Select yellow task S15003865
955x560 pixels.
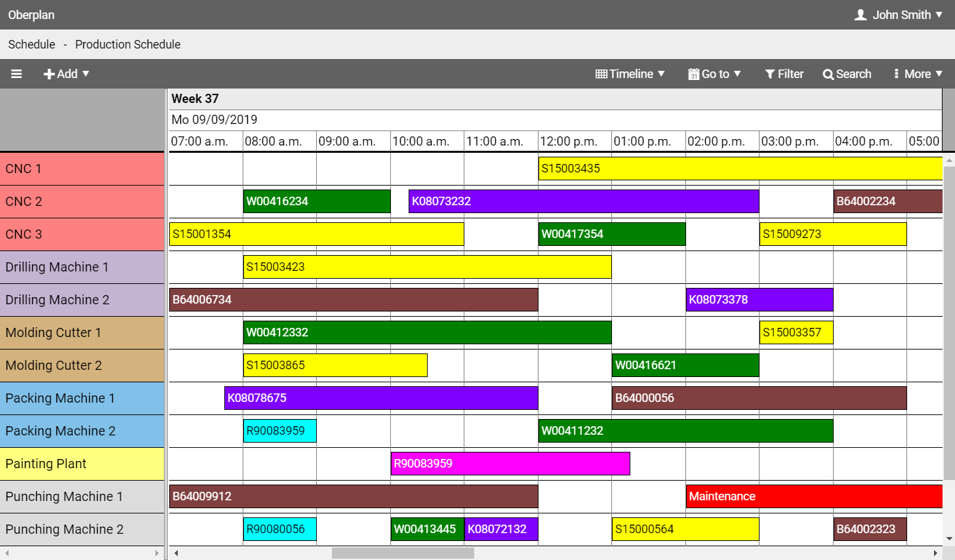point(335,365)
